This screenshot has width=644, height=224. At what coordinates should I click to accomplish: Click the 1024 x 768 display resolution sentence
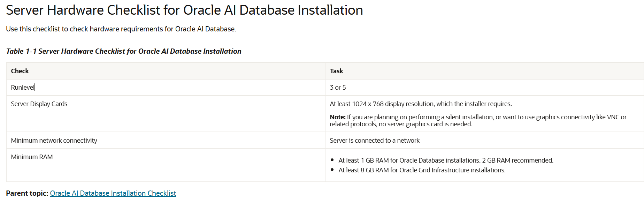coord(421,104)
